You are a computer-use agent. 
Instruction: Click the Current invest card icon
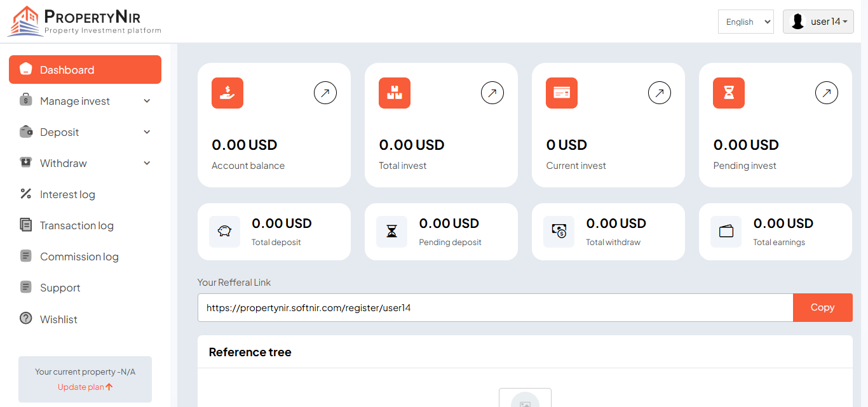pyautogui.click(x=562, y=93)
